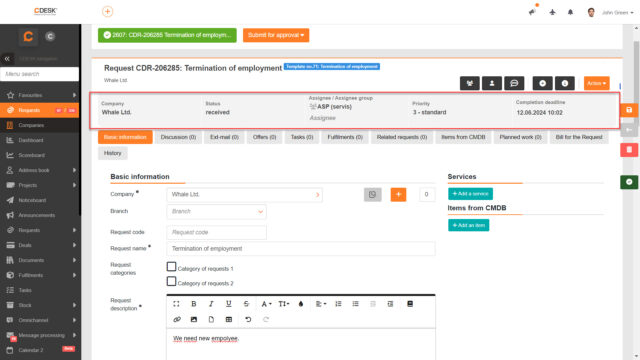Check Category of requests 1
640x360 pixels.
click(171, 267)
